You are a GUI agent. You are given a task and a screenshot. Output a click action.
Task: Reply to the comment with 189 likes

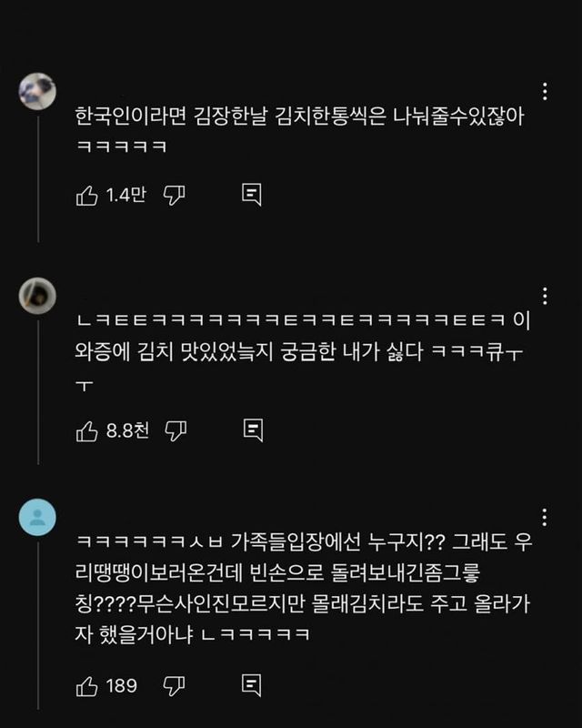pos(252,684)
